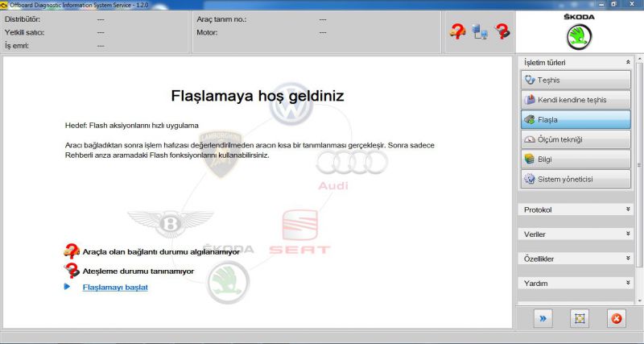Open Ölçüm tekniği measurement mode
Image resolution: width=644 pixels, height=344 pixels.
click(x=576, y=139)
